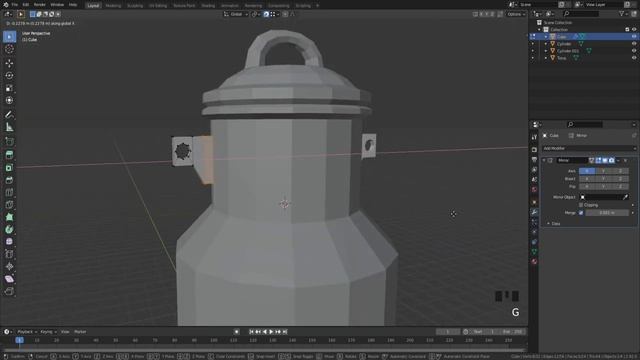Select the Bevel tool
This screenshot has width=640, height=360.
[x=9, y=180]
